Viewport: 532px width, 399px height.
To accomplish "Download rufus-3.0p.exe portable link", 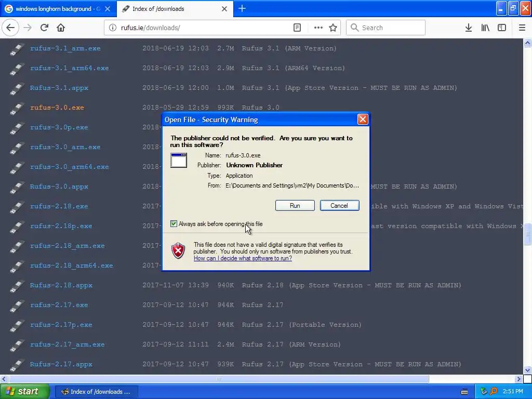I will click(59, 127).
